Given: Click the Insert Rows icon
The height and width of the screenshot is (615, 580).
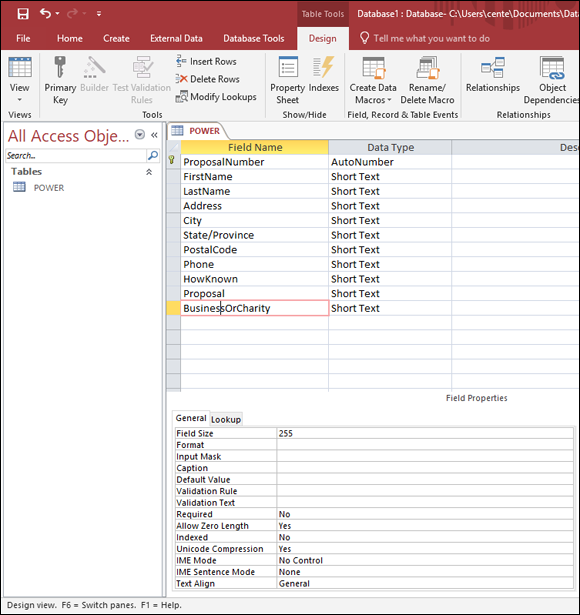Looking at the screenshot, I should pyautogui.click(x=181, y=61).
